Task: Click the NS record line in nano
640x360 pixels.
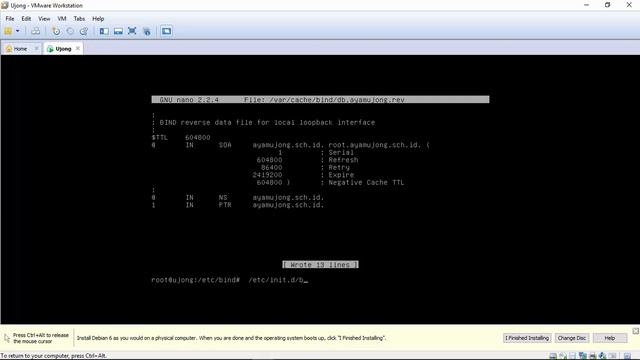Action: click(238, 198)
